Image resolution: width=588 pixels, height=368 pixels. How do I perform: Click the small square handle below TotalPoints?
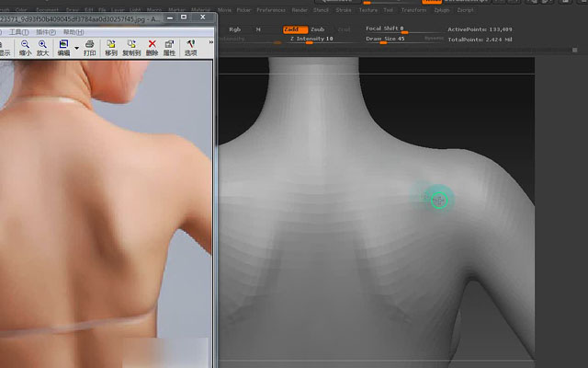(x=574, y=50)
